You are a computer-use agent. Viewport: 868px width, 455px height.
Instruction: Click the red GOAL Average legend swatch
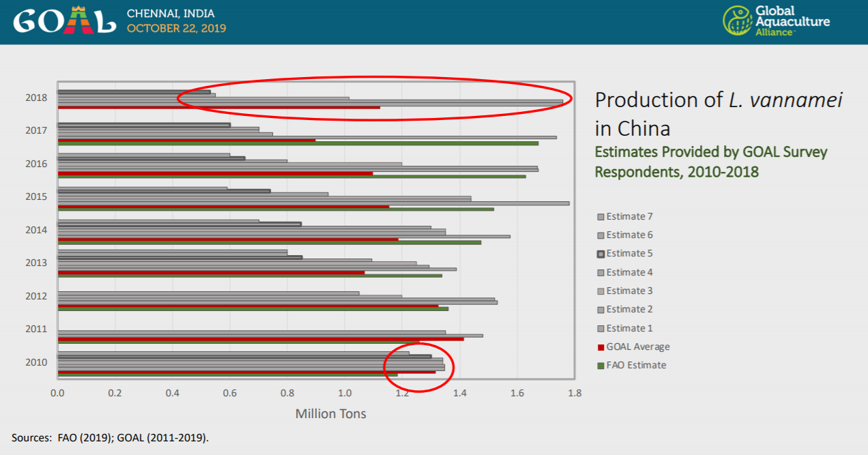(x=601, y=347)
